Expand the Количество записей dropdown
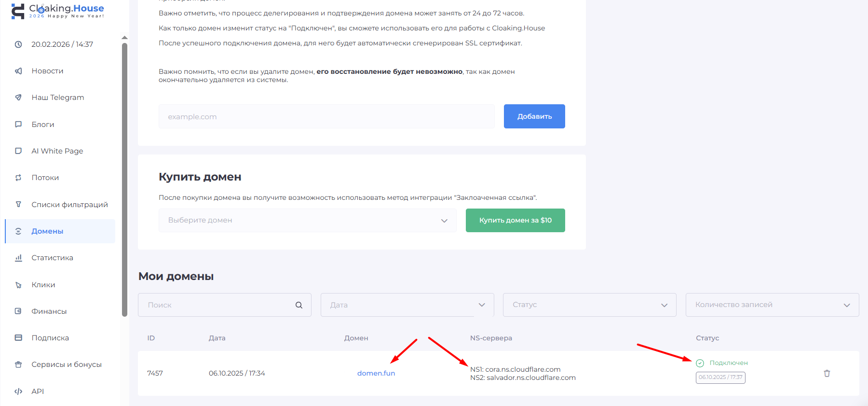The height and width of the screenshot is (406, 868). pos(772,305)
